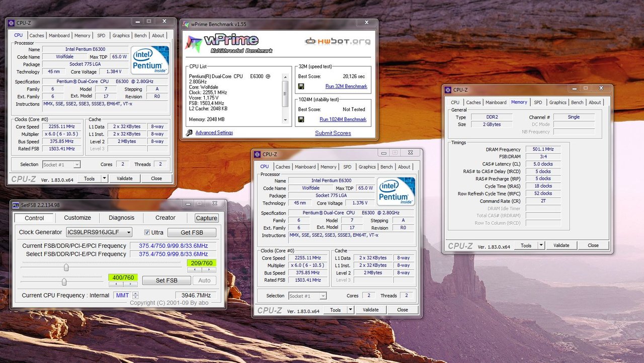This screenshot has width=644, height=363.
Task: Click the wrench icon beside Advanced Settings
Action: (x=189, y=133)
